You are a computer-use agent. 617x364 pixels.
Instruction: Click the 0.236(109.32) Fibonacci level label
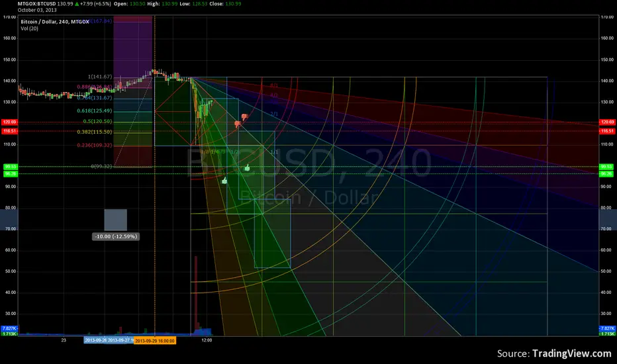click(x=95, y=145)
